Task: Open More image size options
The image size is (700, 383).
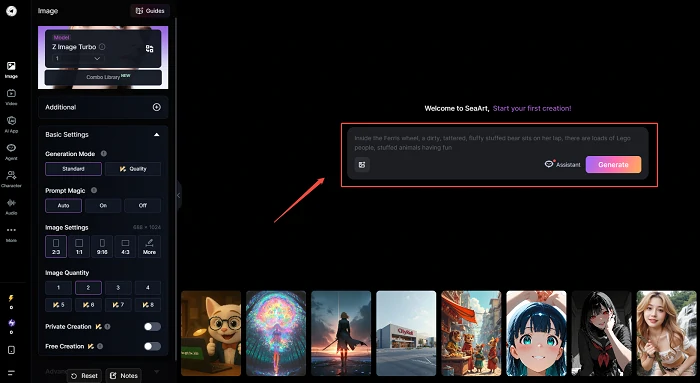Action: click(149, 246)
